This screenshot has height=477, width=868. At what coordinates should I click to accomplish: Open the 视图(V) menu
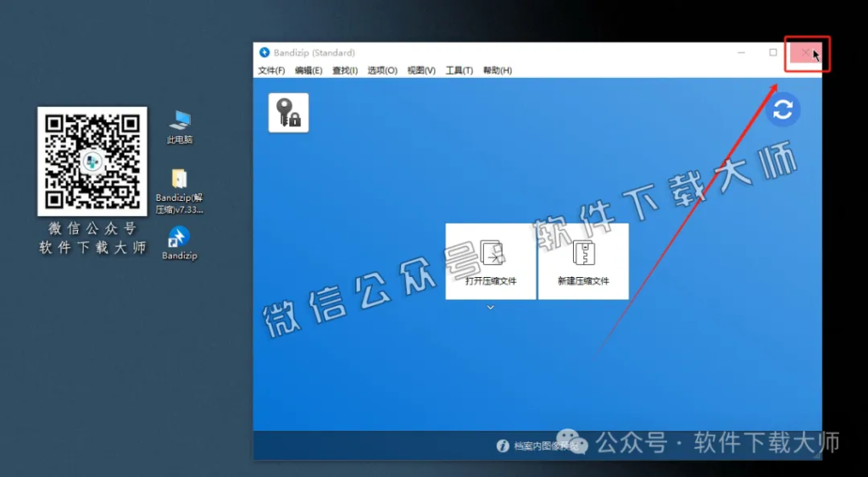click(421, 70)
